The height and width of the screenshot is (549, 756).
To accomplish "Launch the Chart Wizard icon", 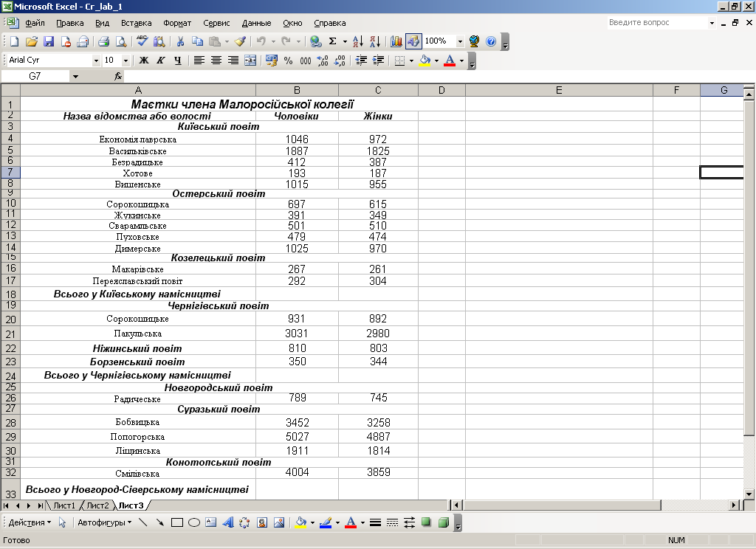I will pos(396,41).
